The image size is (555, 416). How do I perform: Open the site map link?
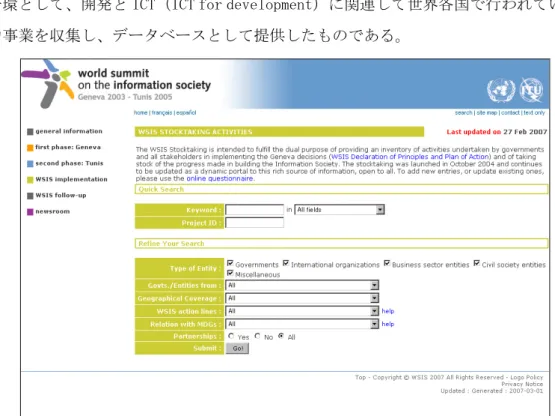487,113
